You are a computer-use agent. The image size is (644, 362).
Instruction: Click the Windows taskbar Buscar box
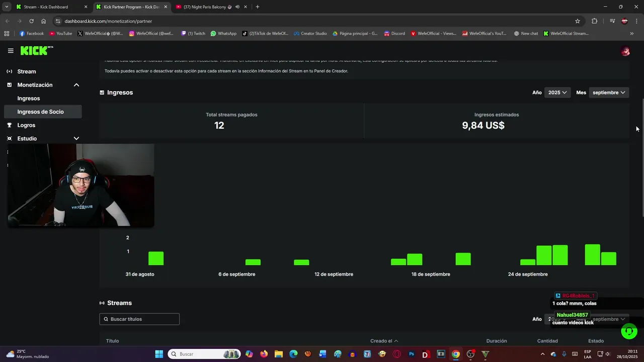[204, 354]
